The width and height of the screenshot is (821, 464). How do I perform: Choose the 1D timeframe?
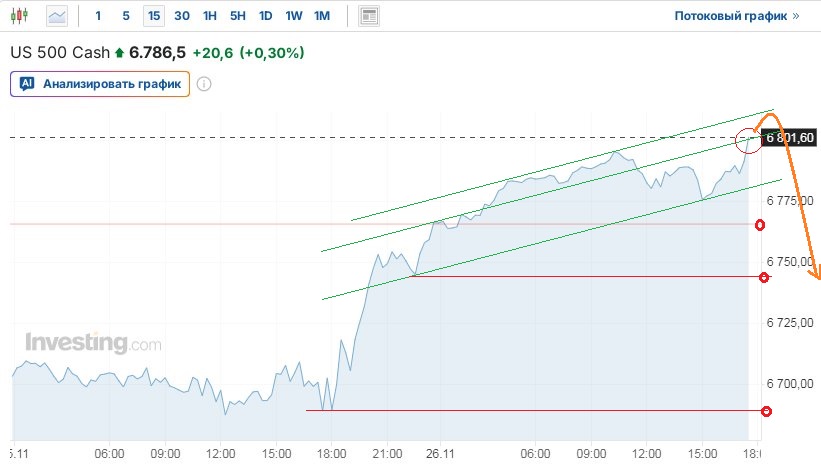[x=265, y=16]
